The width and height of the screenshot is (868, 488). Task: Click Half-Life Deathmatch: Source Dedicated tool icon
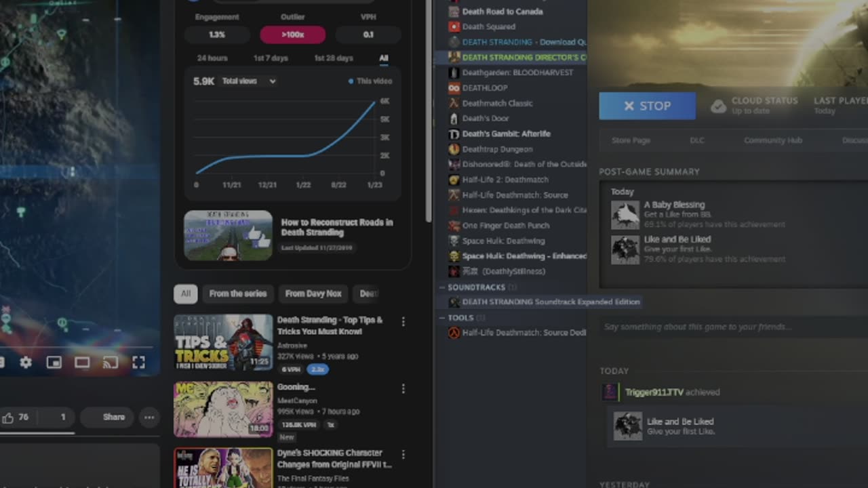pyautogui.click(x=454, y=333)
